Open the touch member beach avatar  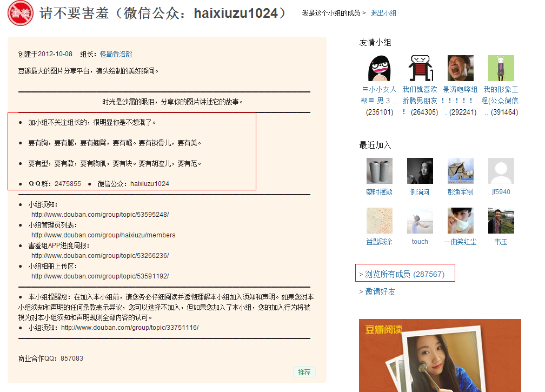(420, 220)
